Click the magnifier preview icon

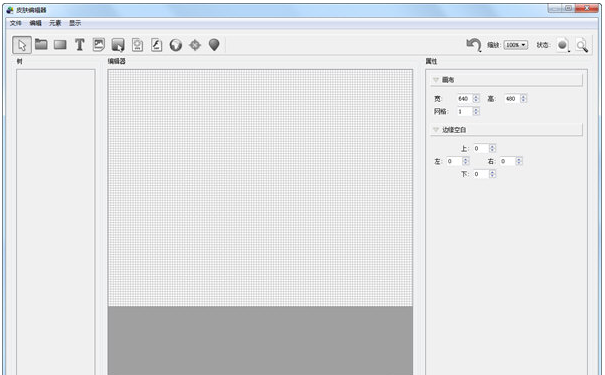point(582,46)
